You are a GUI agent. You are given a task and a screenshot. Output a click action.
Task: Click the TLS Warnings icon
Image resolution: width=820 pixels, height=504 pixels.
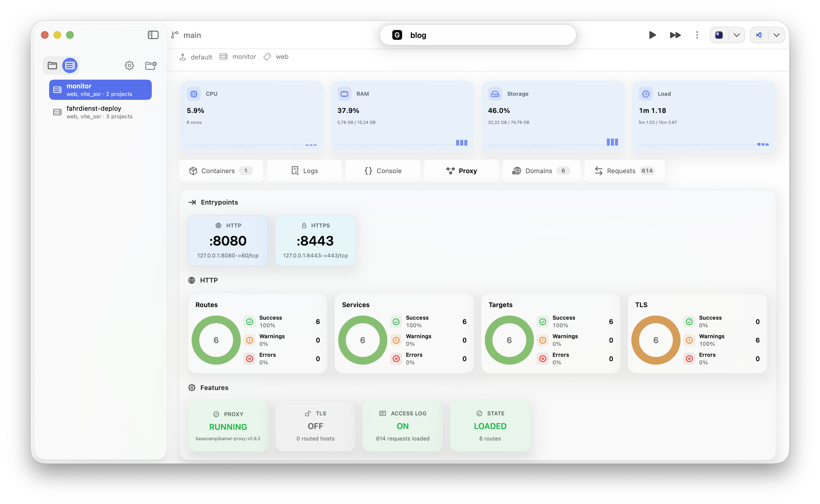(689, 340)
